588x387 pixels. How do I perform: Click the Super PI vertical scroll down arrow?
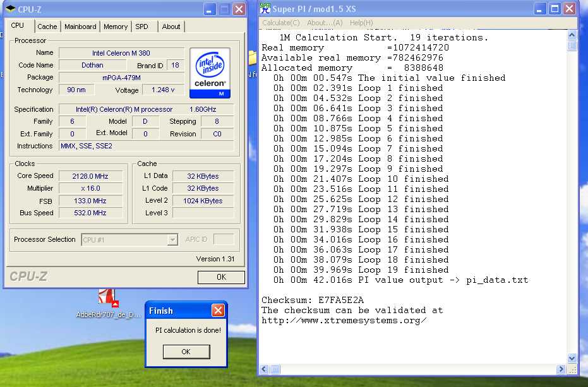click(572, 358)
